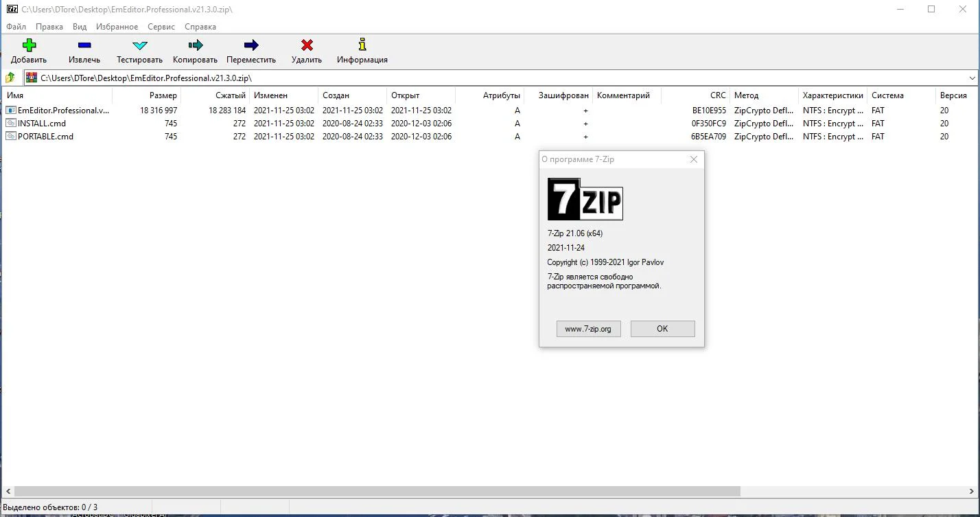Image resolution: width=980 pixels, height=517 pixels.
Task: Sort by the Имя column header
Action: 56,95
